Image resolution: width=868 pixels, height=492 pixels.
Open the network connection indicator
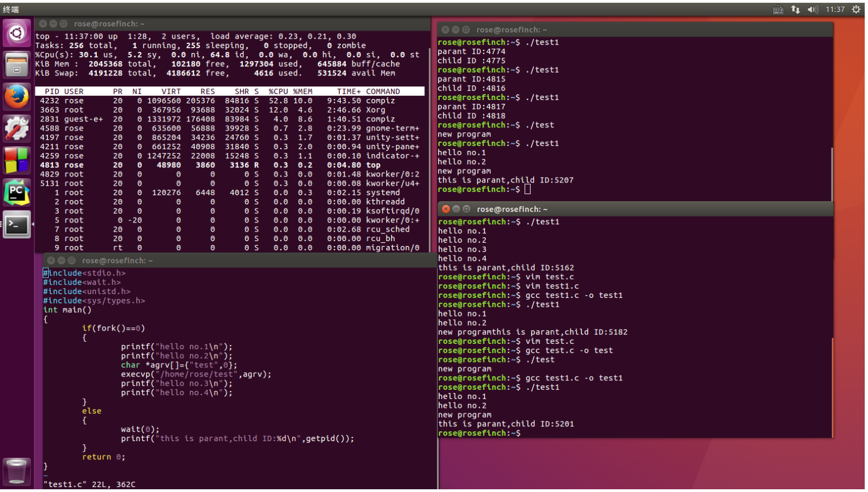coord(795,9)
